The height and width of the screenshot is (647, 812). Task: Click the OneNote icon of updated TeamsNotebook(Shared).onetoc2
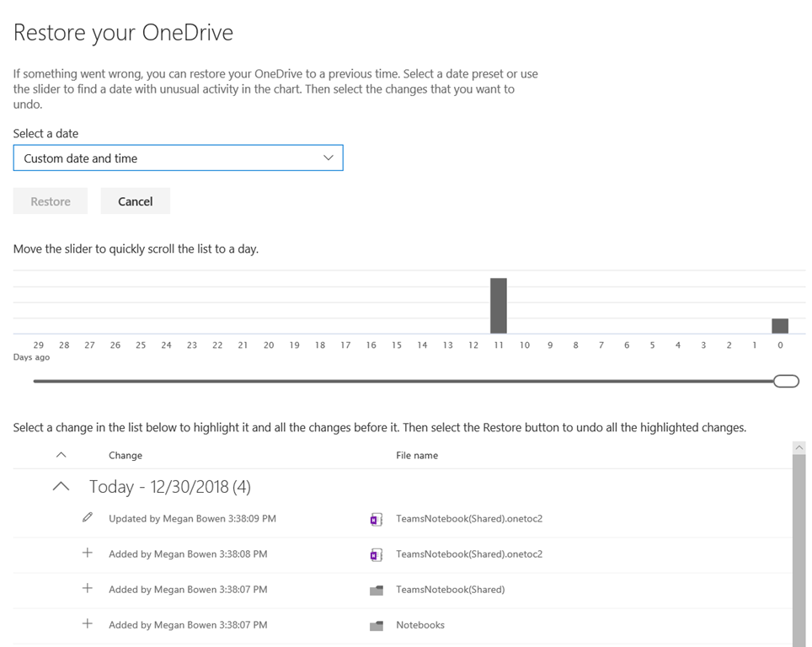(377, 519)
